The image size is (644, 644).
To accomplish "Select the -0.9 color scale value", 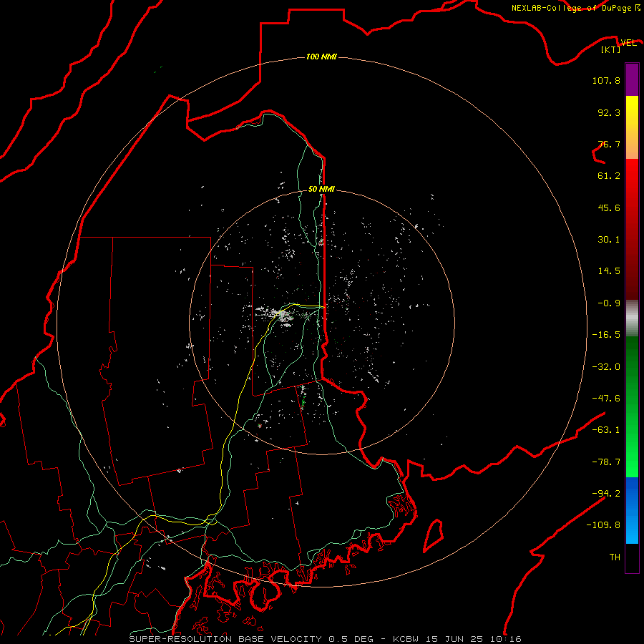I will pos(609,303).
